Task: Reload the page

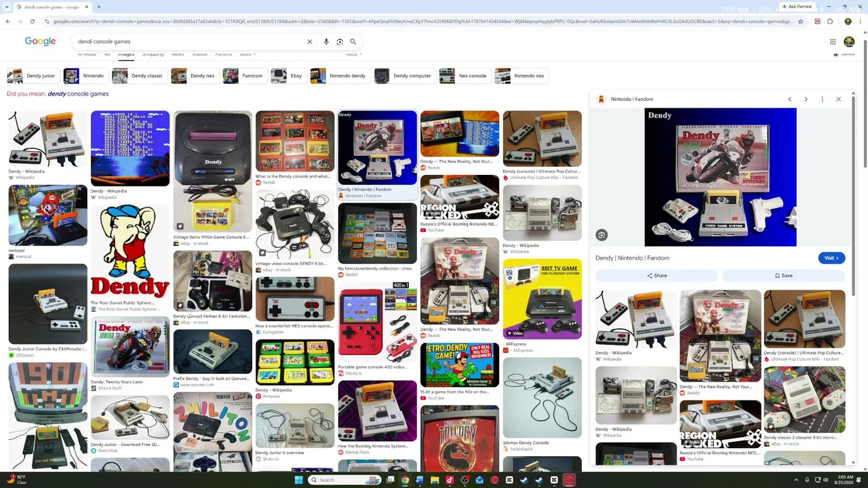Action: 32,21
